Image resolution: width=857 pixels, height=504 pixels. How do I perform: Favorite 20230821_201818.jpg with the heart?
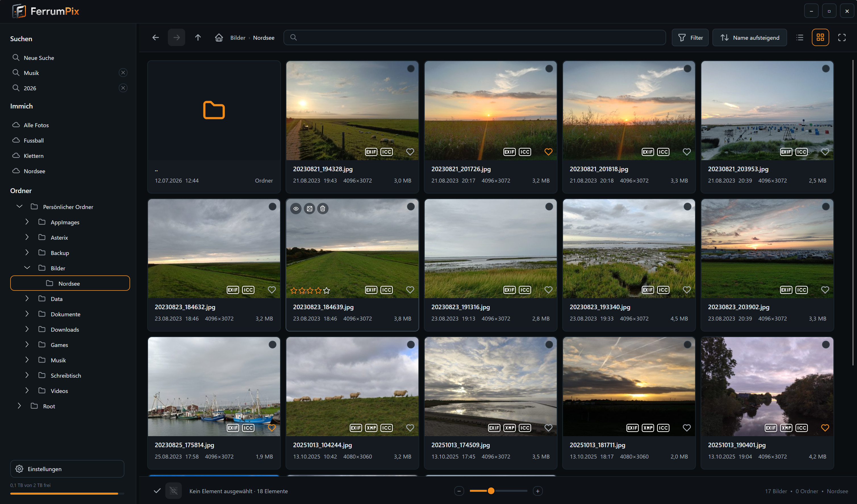click(x=687, y=152)
